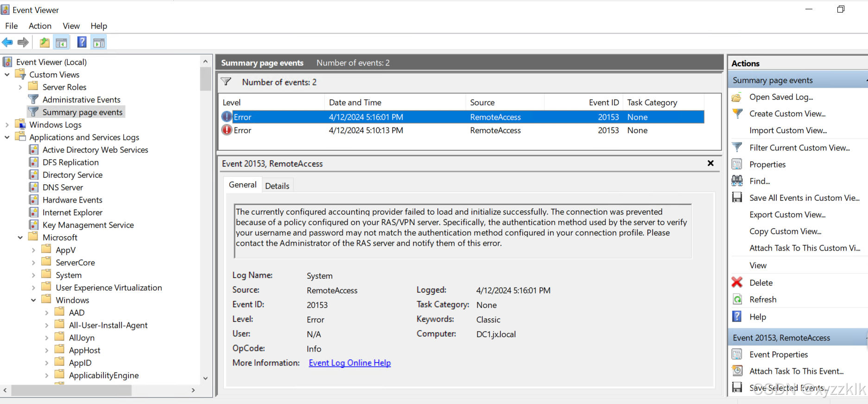Click Export Custom View action
This screenshot has width=868, height=404.
(x=787, y=214)
